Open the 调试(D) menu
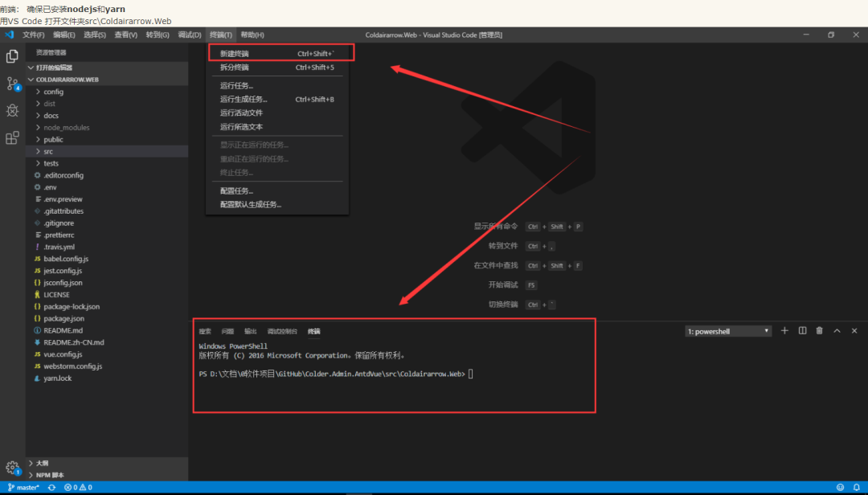Screen dimensions: 868x495 (x=190, y=35)
